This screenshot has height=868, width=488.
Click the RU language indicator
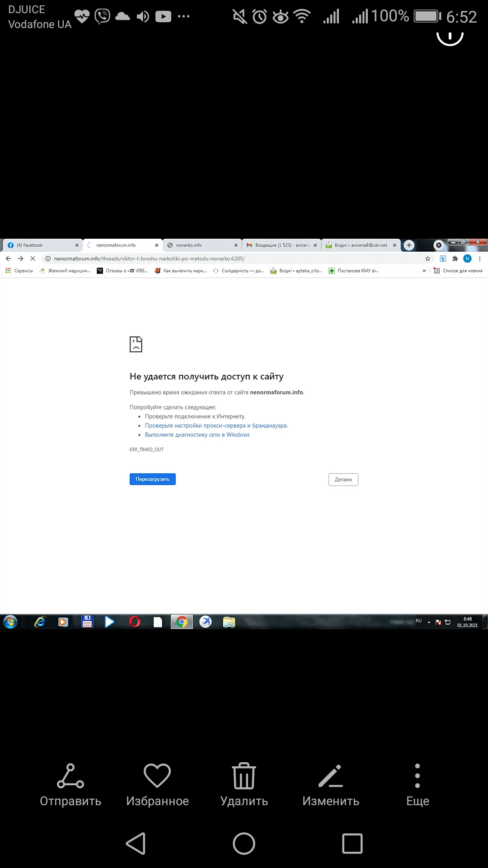pos(418,621)
